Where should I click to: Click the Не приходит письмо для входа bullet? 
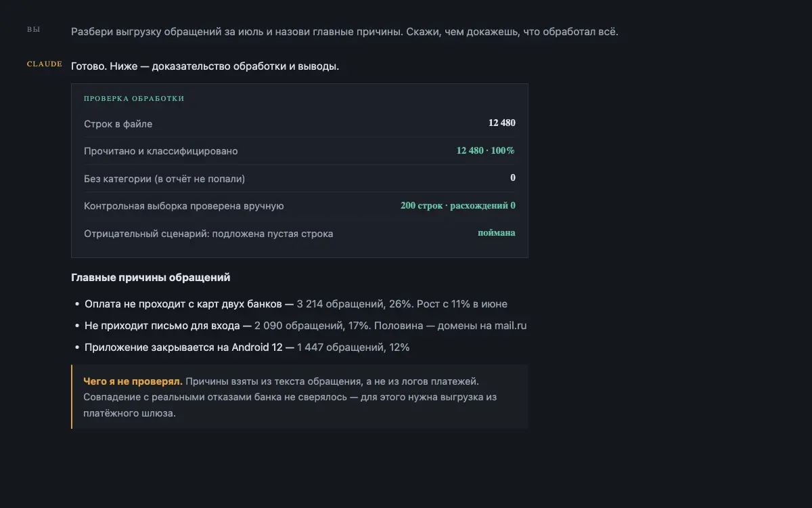point(305,326)
